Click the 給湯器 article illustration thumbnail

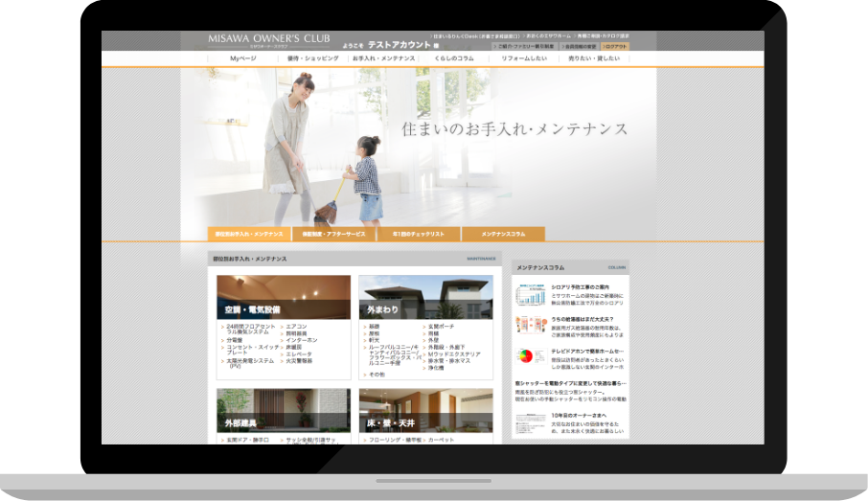click(x=532, y=326)
